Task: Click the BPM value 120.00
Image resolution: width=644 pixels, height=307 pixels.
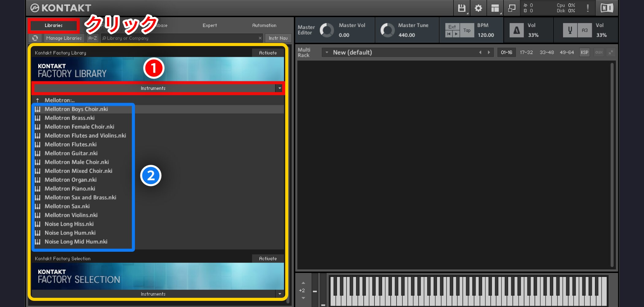Action: pyautogui.click(x=486, y=35)
